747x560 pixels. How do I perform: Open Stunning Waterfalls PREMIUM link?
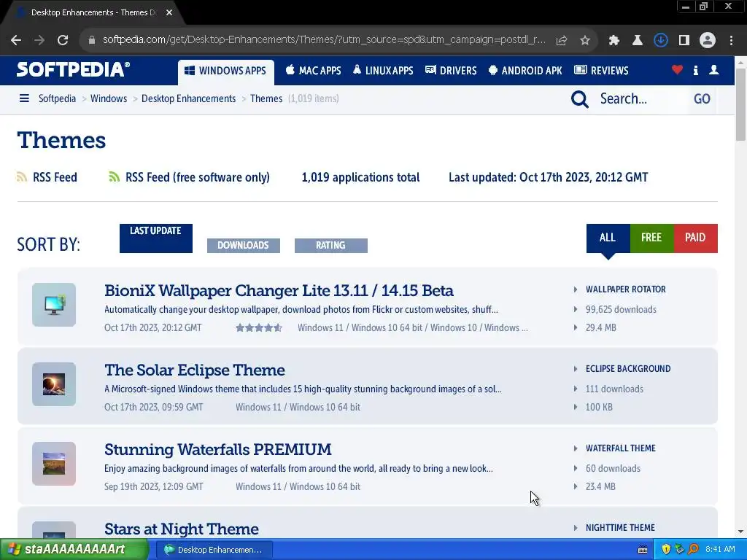217,449
